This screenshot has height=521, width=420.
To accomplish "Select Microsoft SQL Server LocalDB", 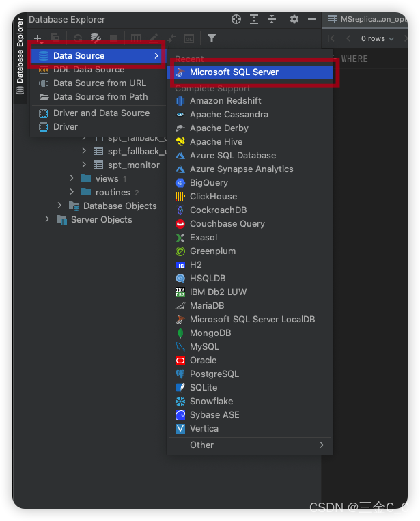I will pyautogui.click(x=250, y=320).
